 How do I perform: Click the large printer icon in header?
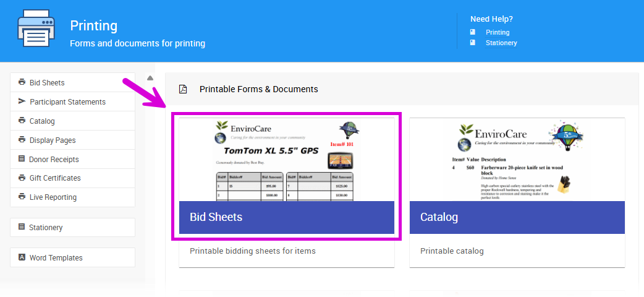click(x=37, y=28)
